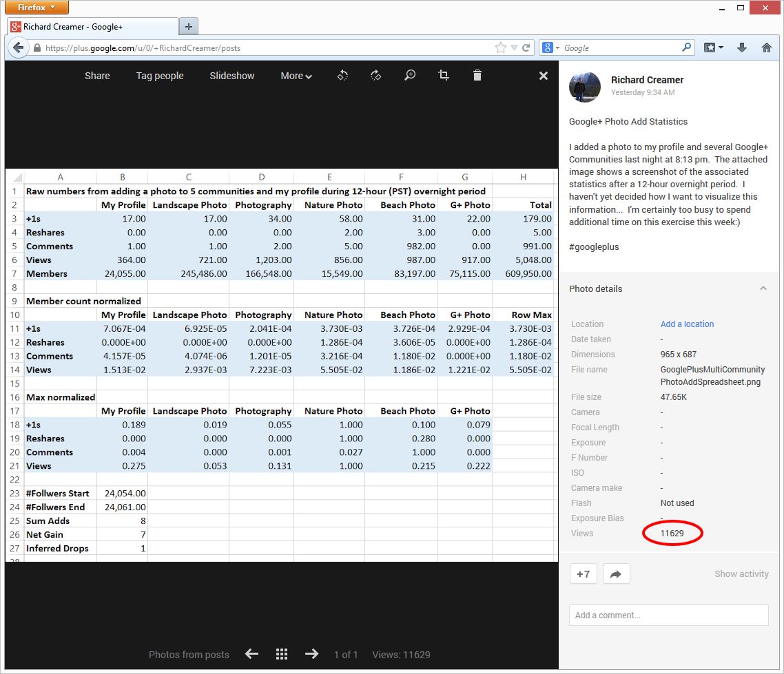Open a new tab with the plus button
This screenshot has height=674, width=784.
189,27
